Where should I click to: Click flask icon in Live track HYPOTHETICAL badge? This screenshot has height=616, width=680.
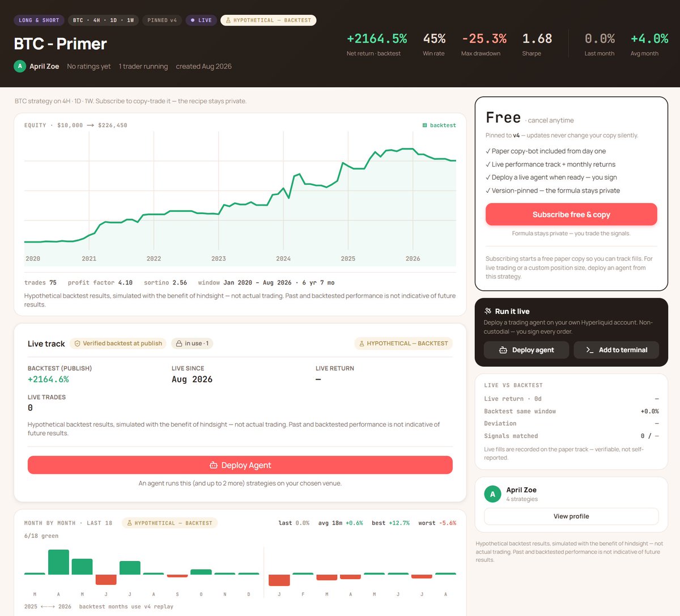(362, 343)
